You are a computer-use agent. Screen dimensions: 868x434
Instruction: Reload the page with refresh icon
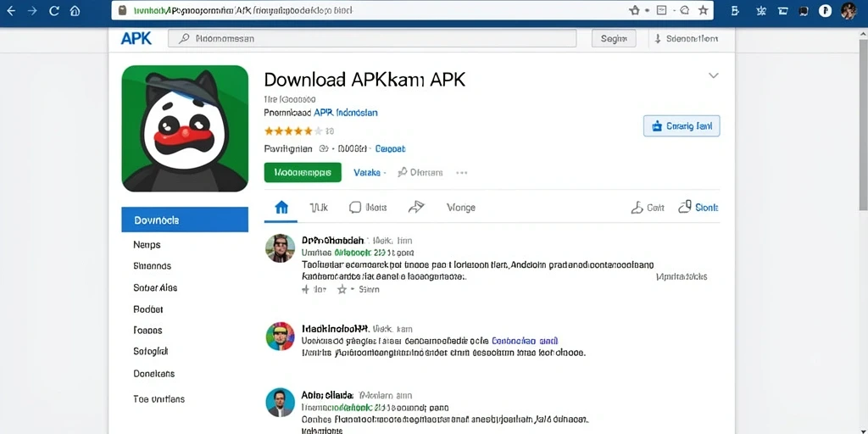click(53, 10)
